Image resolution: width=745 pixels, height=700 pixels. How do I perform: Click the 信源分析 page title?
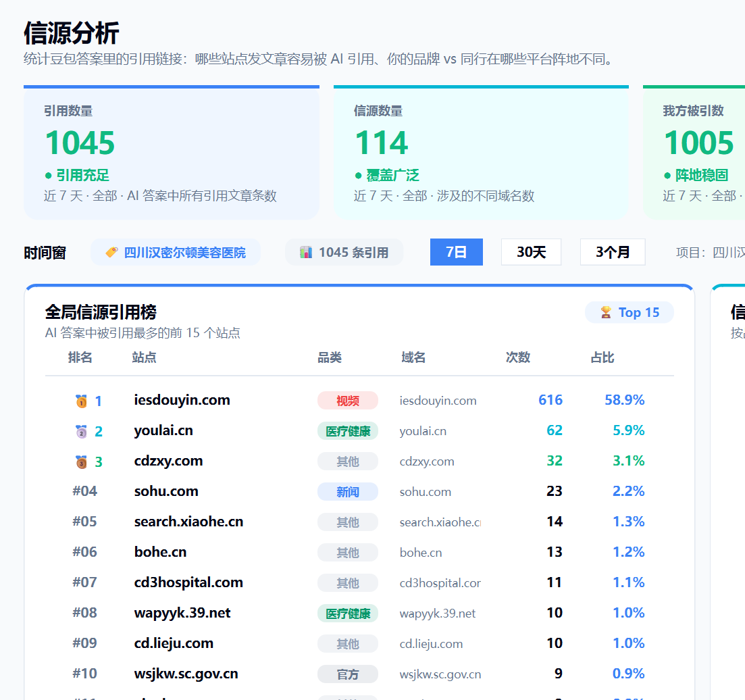72,33
